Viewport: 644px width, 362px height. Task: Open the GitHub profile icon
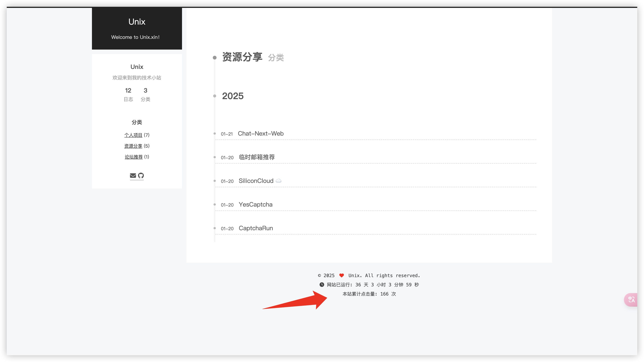point(141,176)
